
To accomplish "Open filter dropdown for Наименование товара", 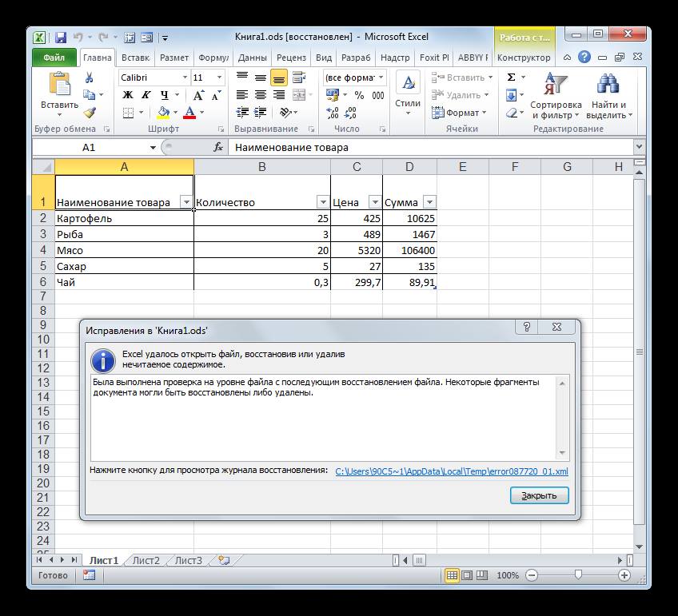I will (186, 202).
